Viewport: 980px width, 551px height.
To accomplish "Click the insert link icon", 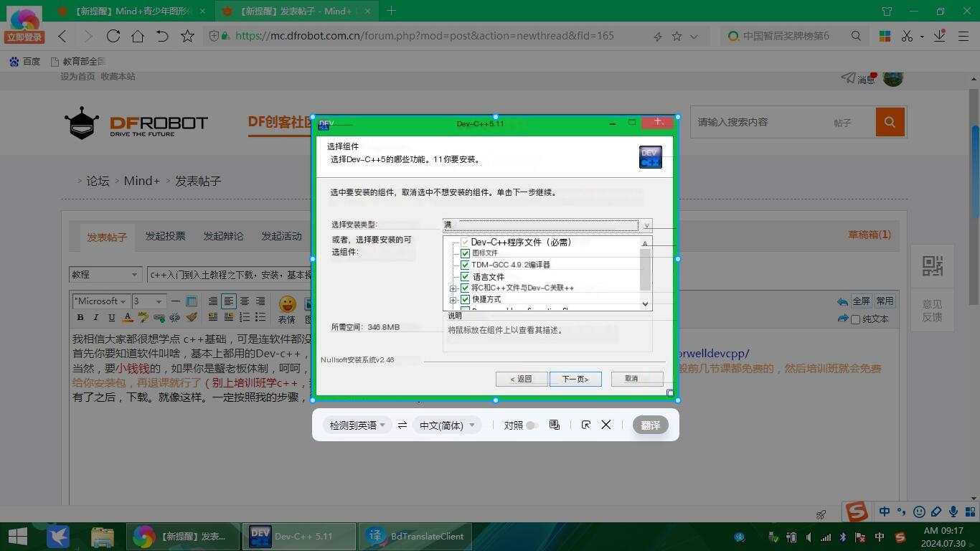I will tap(159, 317).
